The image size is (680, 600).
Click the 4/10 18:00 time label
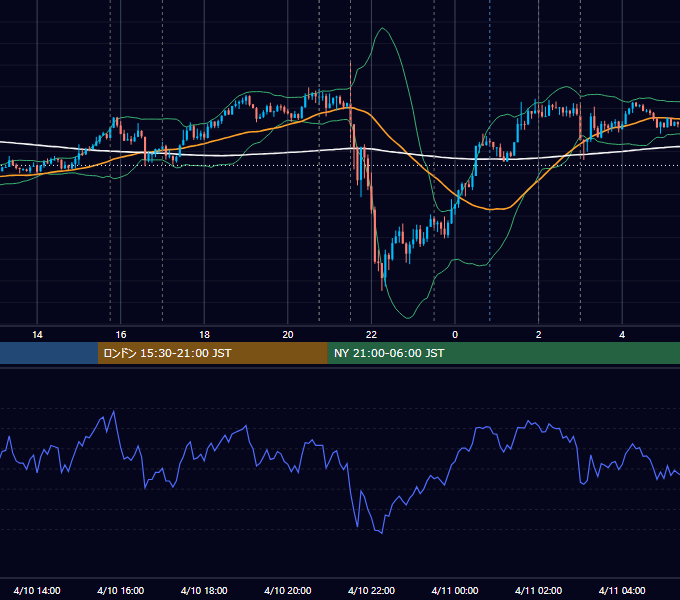coord(204,590)
